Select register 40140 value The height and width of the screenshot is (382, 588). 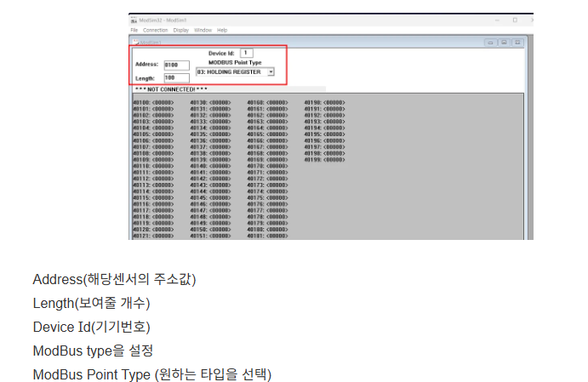click(x=220, y=166)
